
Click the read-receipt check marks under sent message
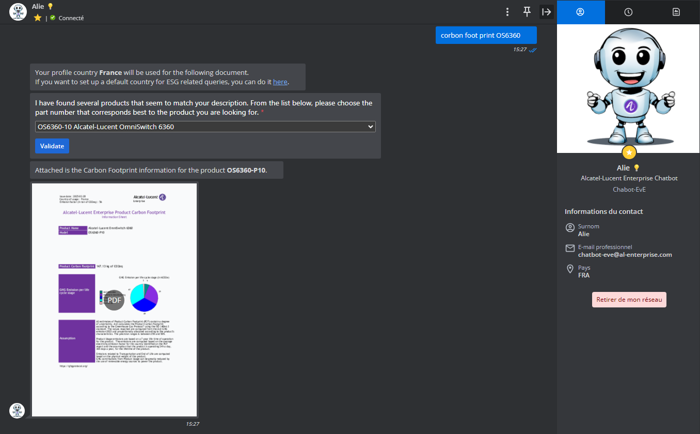click(533, 50)
